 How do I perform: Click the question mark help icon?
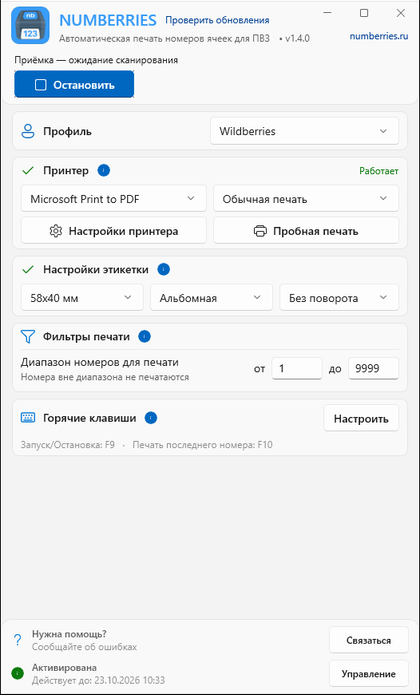point(17,640)
